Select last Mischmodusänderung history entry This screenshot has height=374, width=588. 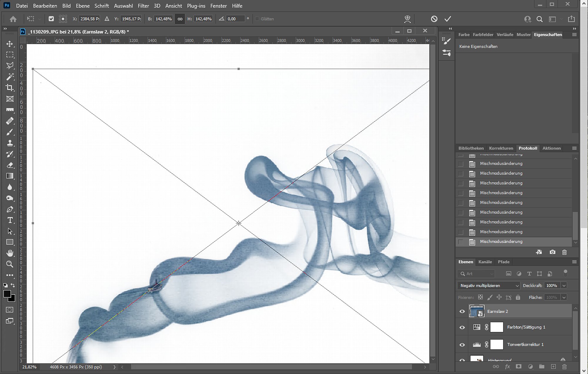click(501, 241)
